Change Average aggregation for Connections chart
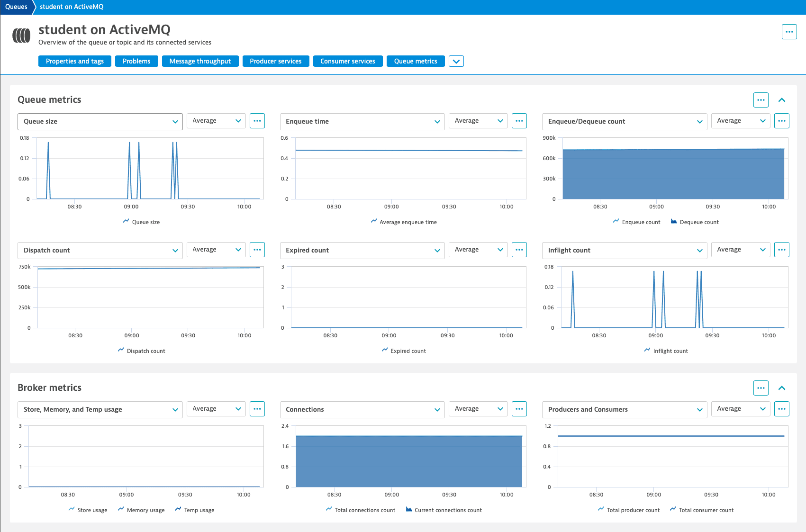Image resolution: width=806 pixels, height=532 pixels. point(478,409)
